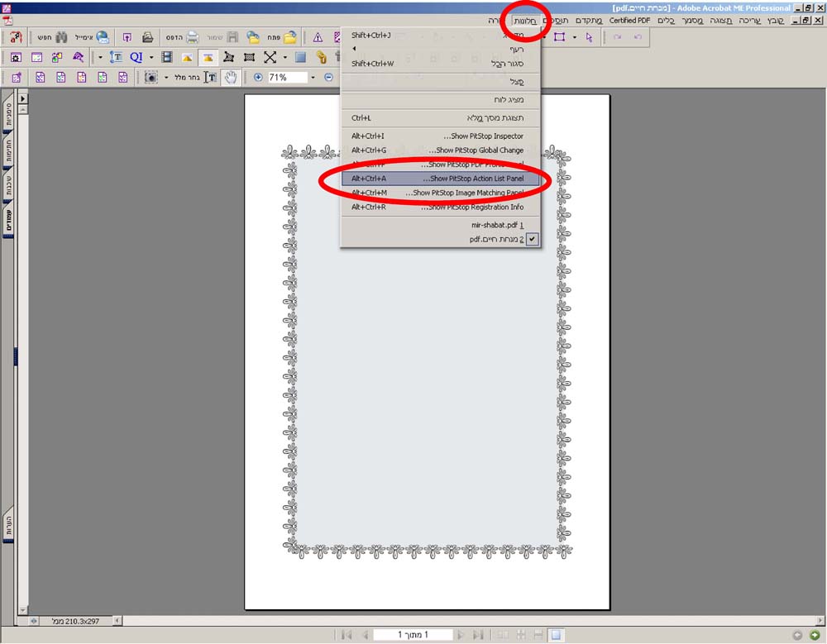Open the קובץ file menu
Screen dimensions: 827x644
click(775, 21)
